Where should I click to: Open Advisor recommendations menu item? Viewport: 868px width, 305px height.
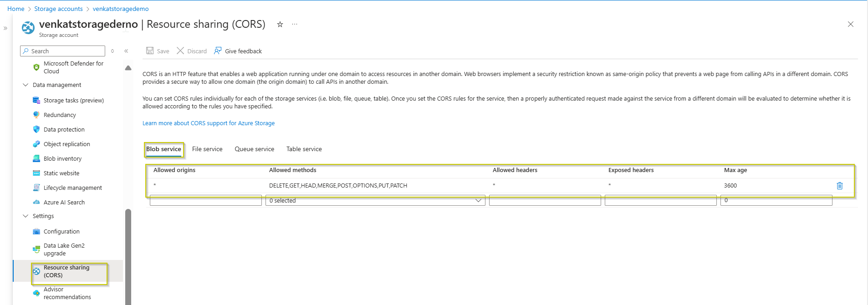click(67, 293)
